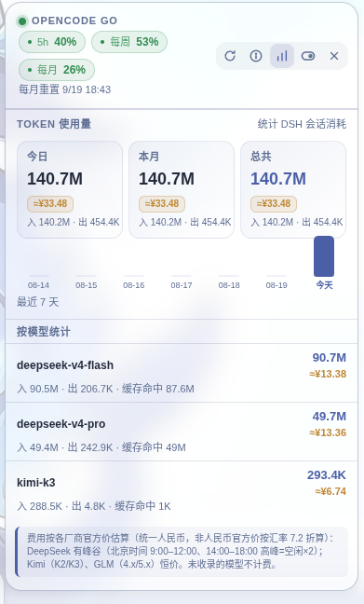Image resolution: width=364 pixels, height=604 pixels.
Task: Select the kimi-k3 model row
Action: coord(182,490)
